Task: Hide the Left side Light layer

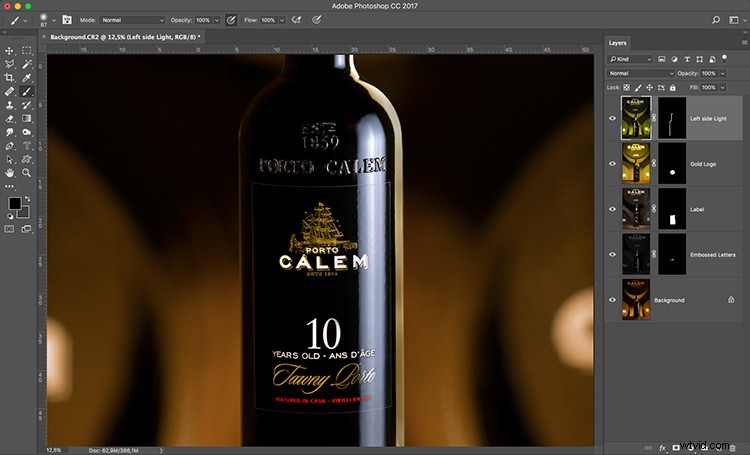Action: (612, 118)
